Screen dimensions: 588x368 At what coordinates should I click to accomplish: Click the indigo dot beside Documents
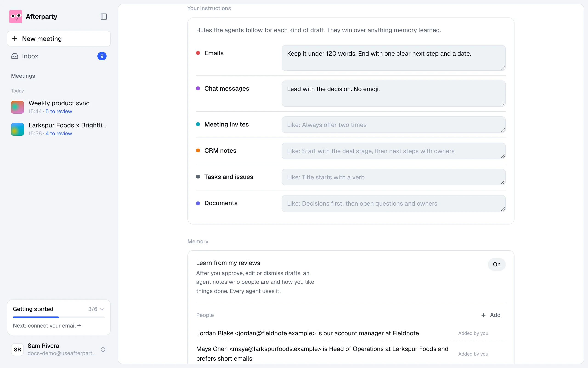click(x=198, y=203)
